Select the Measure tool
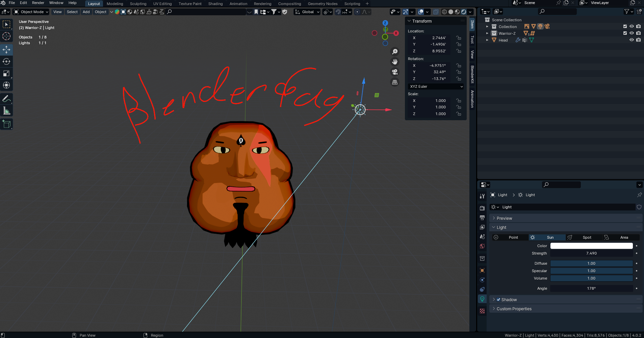 coord(6,111)
